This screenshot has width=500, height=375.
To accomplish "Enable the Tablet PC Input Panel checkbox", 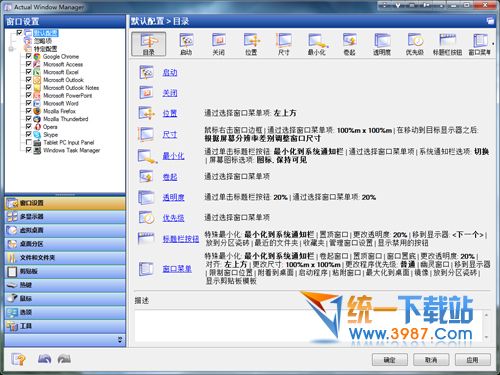I will (29, 142).
